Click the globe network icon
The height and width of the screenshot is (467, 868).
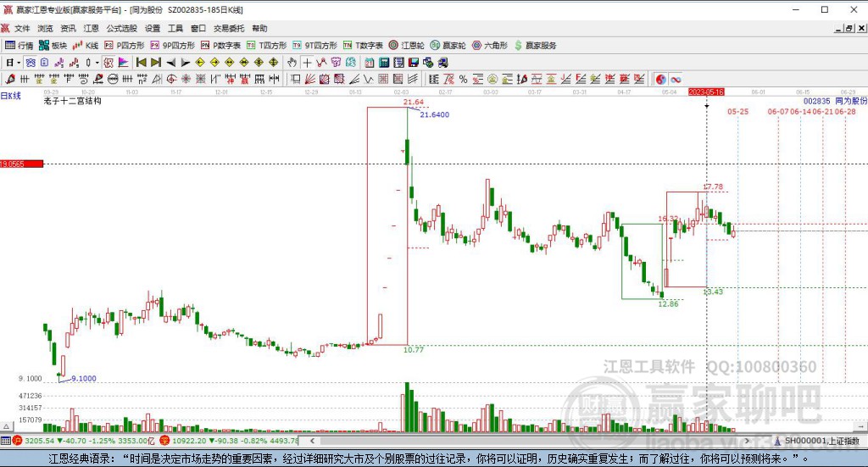pyautogui.click(x=428, y=63)
